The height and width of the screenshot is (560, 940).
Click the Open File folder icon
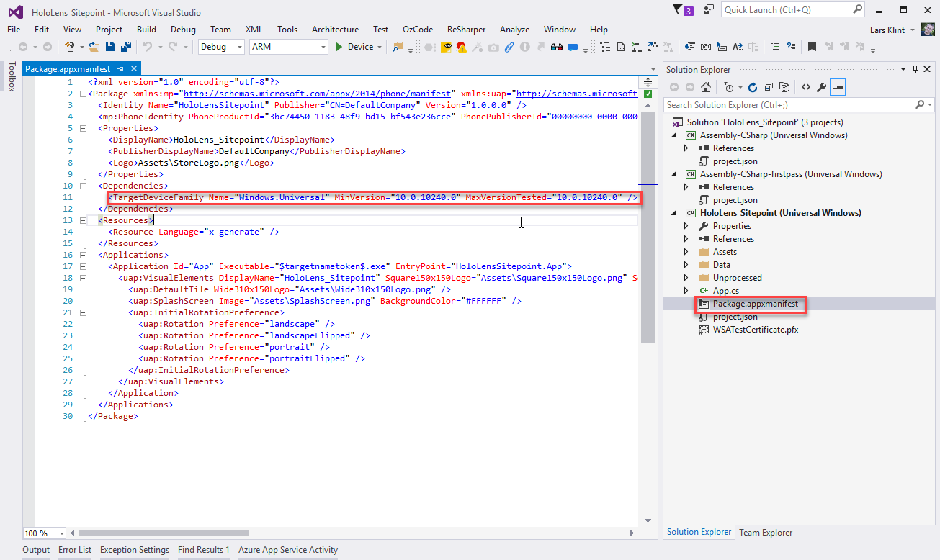[94, 47]
